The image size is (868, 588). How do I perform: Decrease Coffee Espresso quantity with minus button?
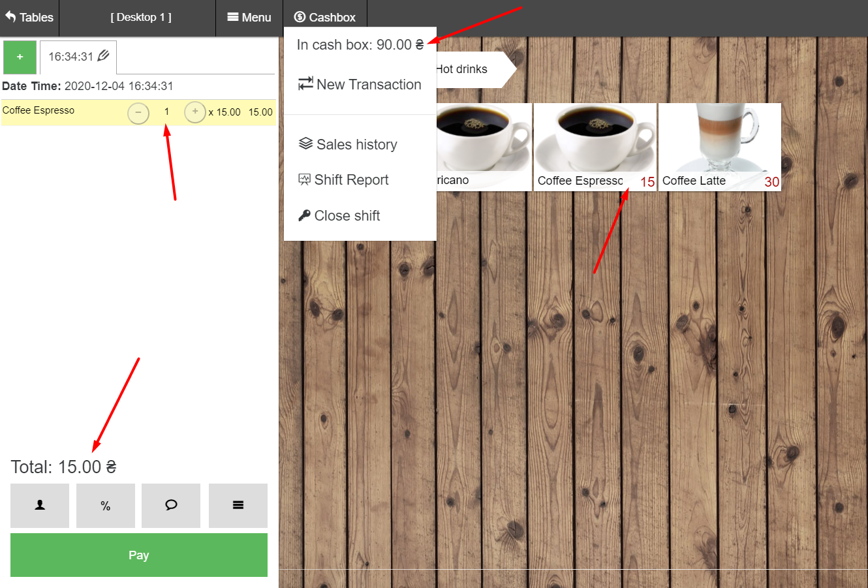tap(138, 112)
